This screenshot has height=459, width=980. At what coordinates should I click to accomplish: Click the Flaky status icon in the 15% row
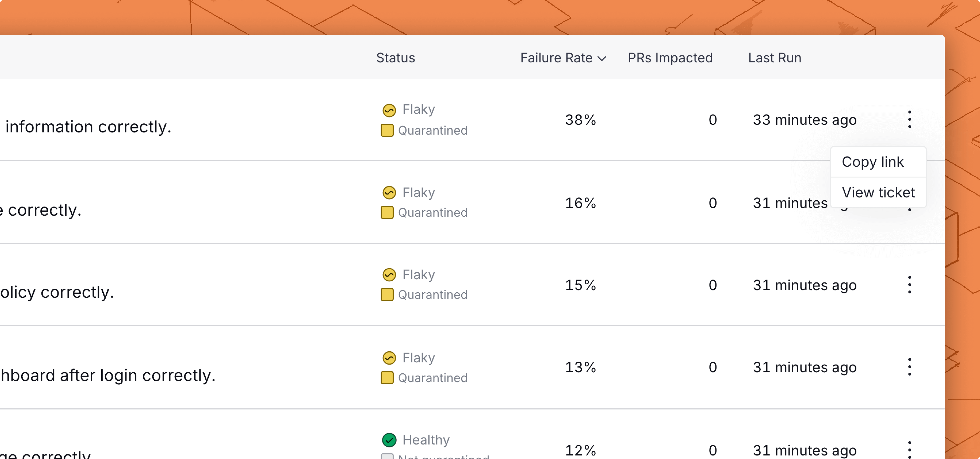click(x=389, y=275)
